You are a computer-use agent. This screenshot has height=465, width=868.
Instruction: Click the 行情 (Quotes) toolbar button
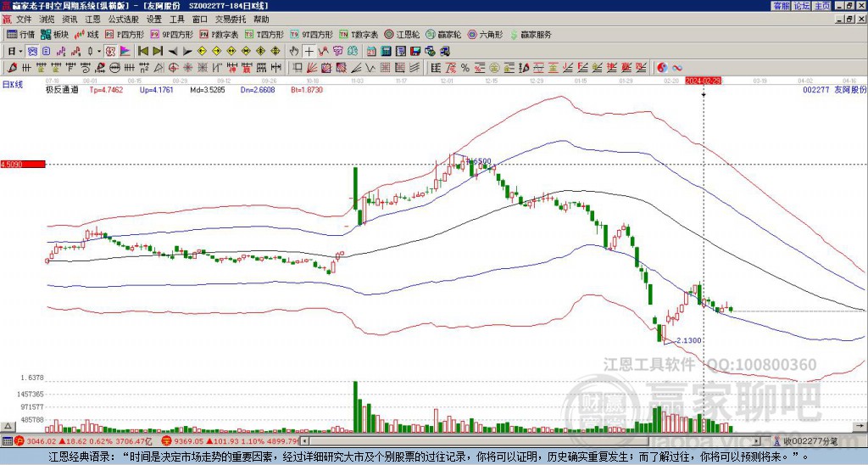20,35
